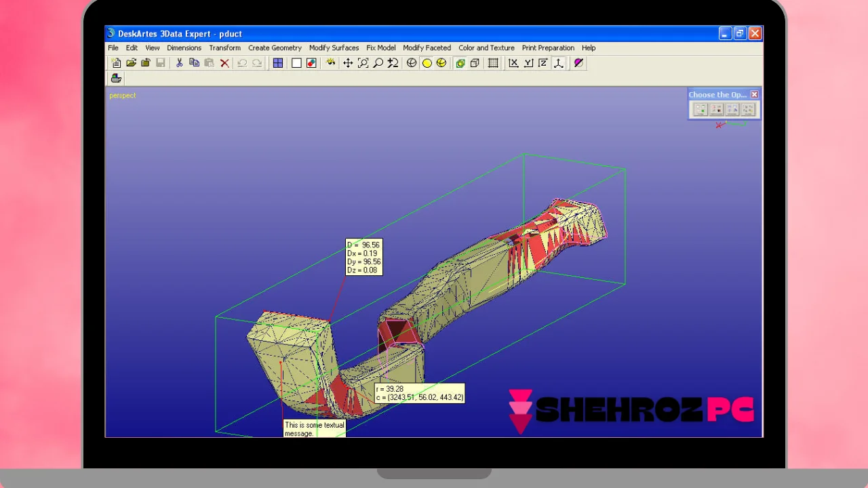Click the Paste clipboard icon
868x488 pixels.
pos(209,63)
